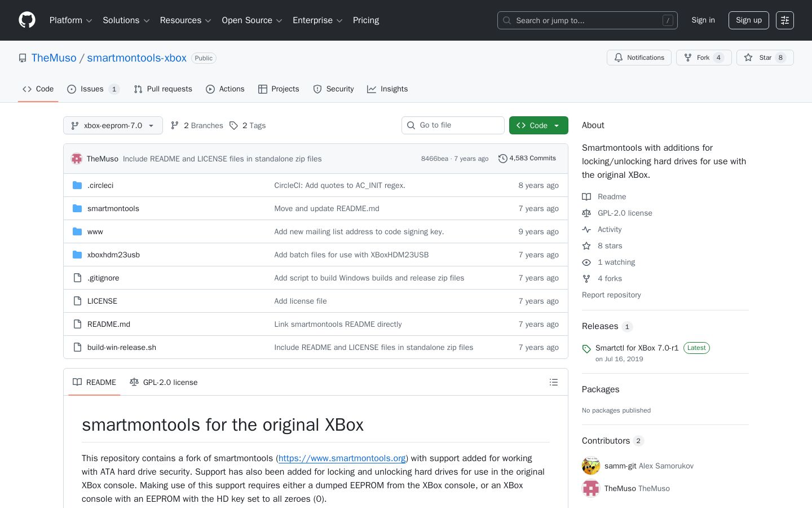
Task: Open the .gitignore file
Action: point(103,278)
